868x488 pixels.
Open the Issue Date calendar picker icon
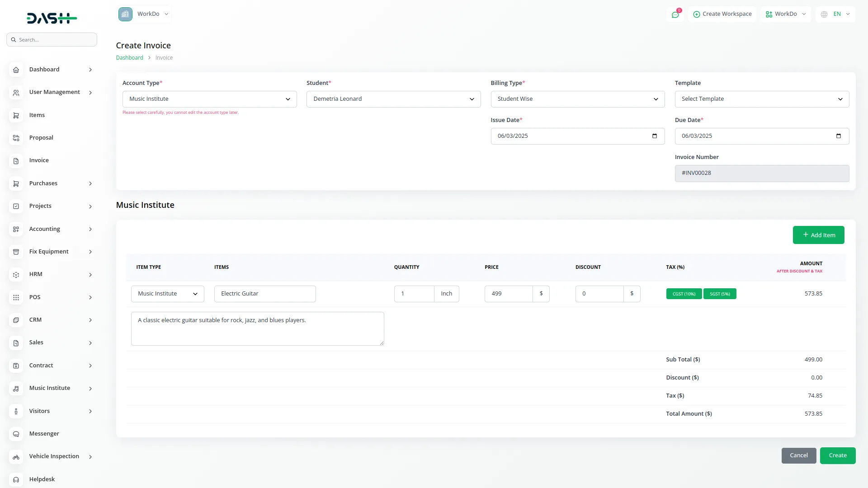tap(654, 136)
